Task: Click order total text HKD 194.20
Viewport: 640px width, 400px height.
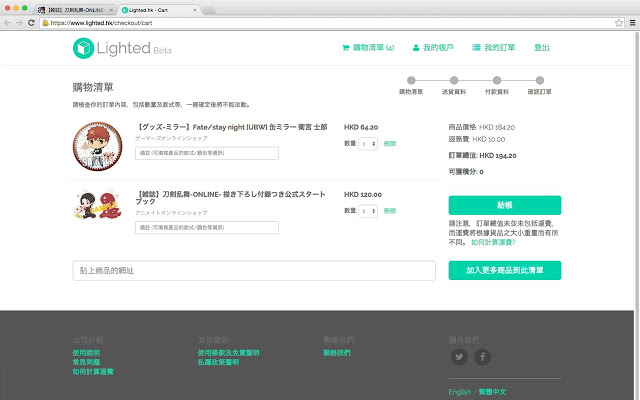Action: [x=498, y=156]
